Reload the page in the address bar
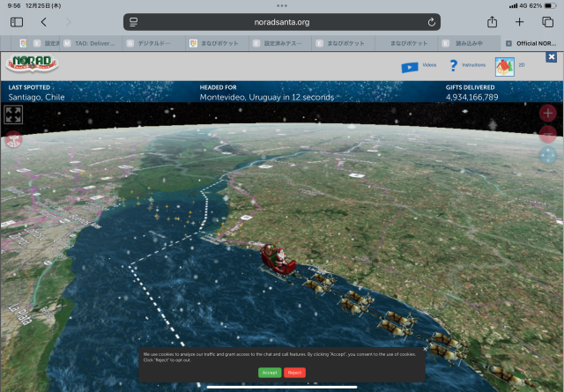The height and width of the screenshot is (392, 564). tap(431, 22)
